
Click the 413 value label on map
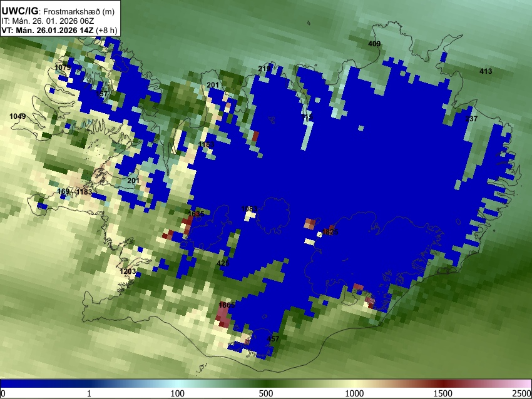pyautogui.click(x=486, y=71)
